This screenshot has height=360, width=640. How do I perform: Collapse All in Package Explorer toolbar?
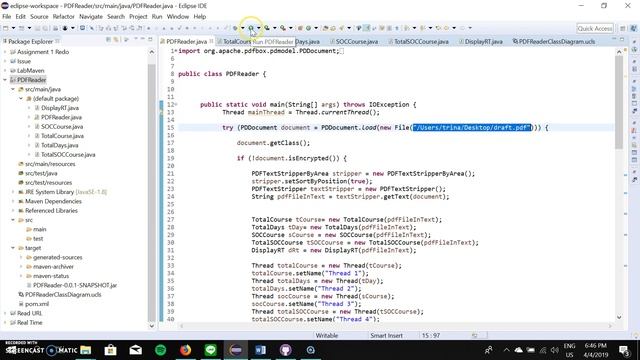point(108,40)
